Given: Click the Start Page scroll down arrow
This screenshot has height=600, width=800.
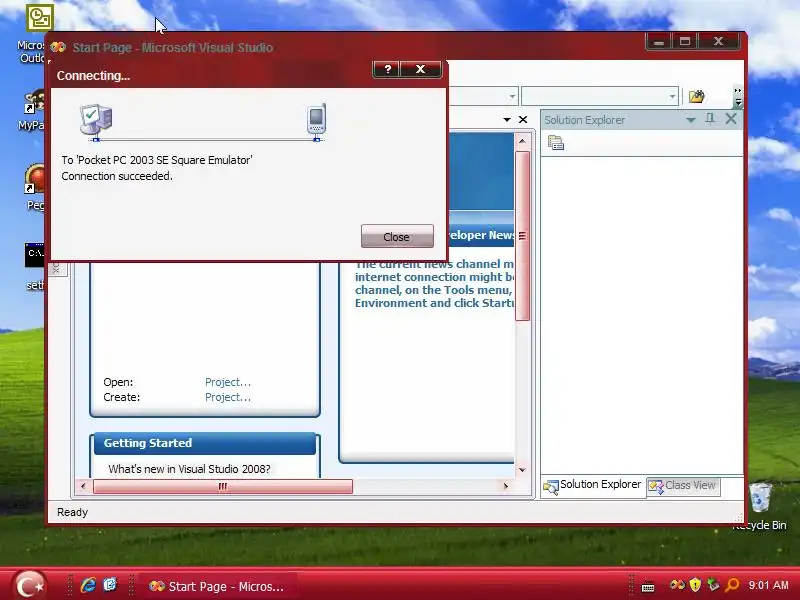Looking at the screenshot, I should click(x=522, y=469).
